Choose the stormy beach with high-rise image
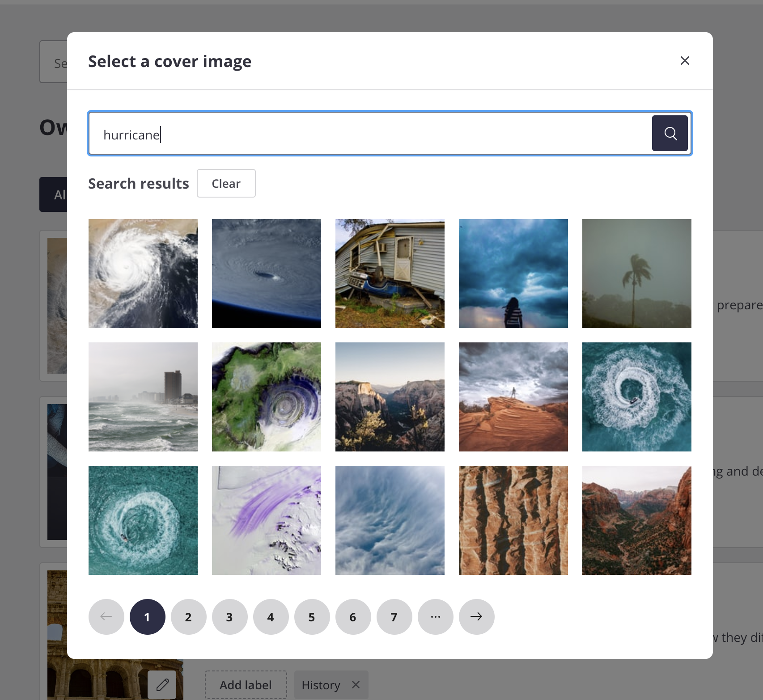 tap(143, 397)
